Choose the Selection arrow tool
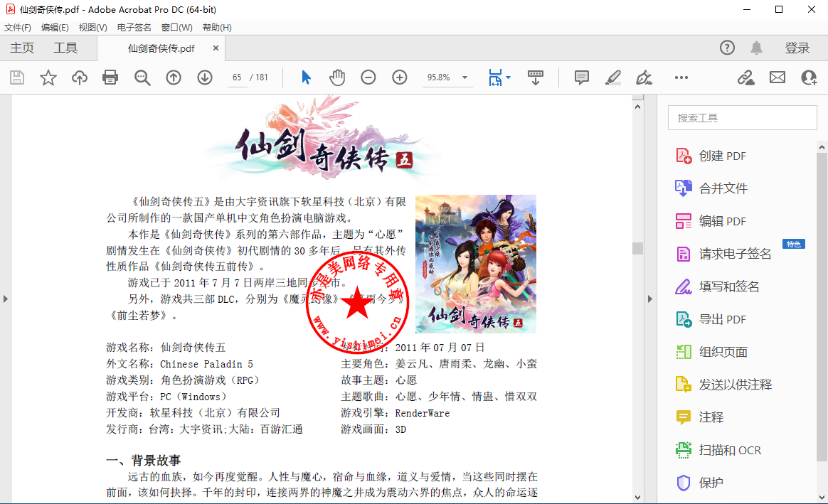Viewport: 828px width, 504px height. pyautogui.click(x=306, y=77)
